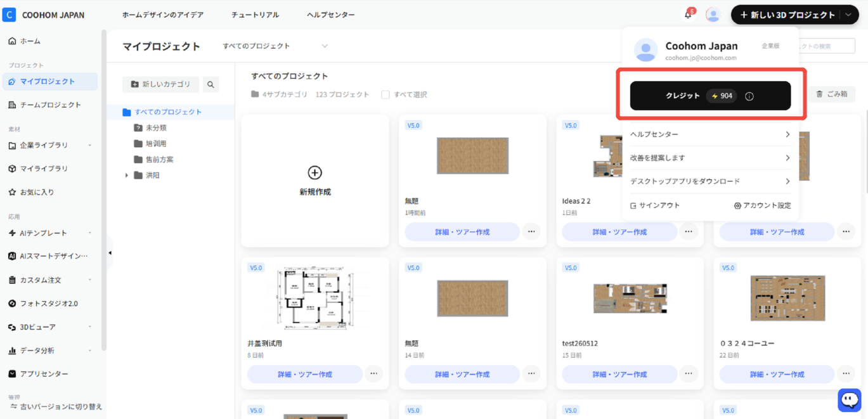Click the 新規作成 new project card
The width and height of the screenshot is (868, 419).
pyautogui.click(x=315, y=181)
